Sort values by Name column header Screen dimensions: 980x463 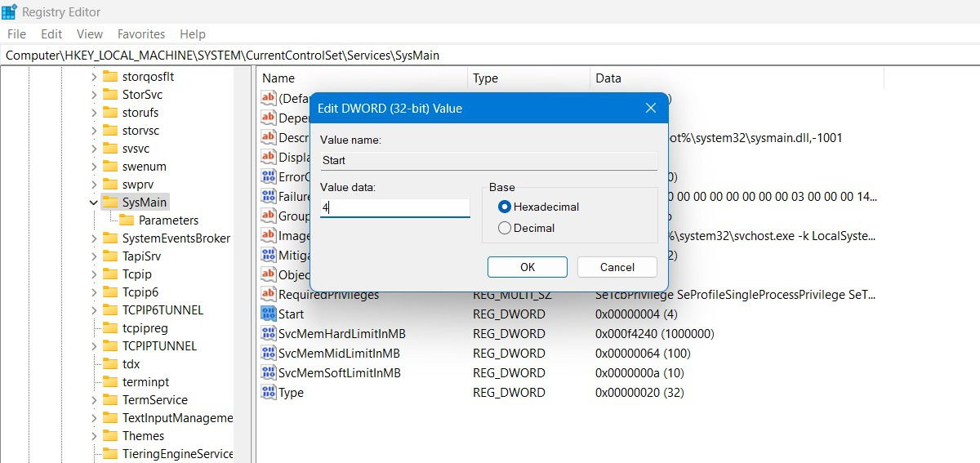(362, 78)
